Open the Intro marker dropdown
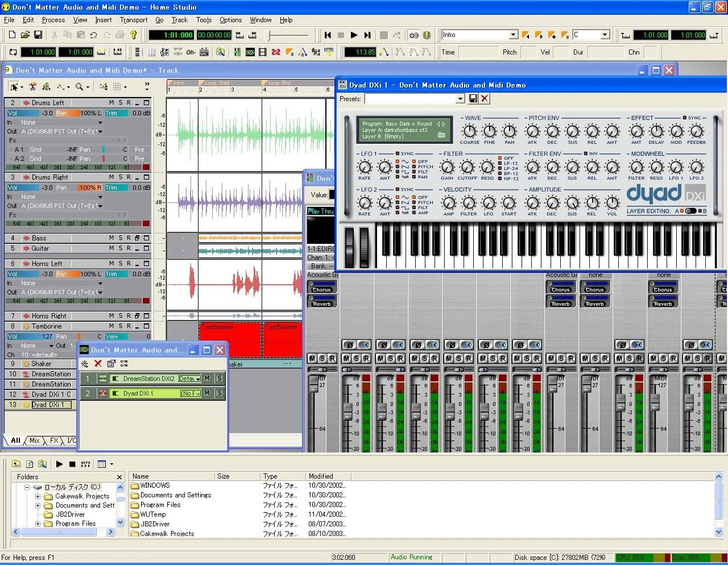 click(x=514, y=35)
